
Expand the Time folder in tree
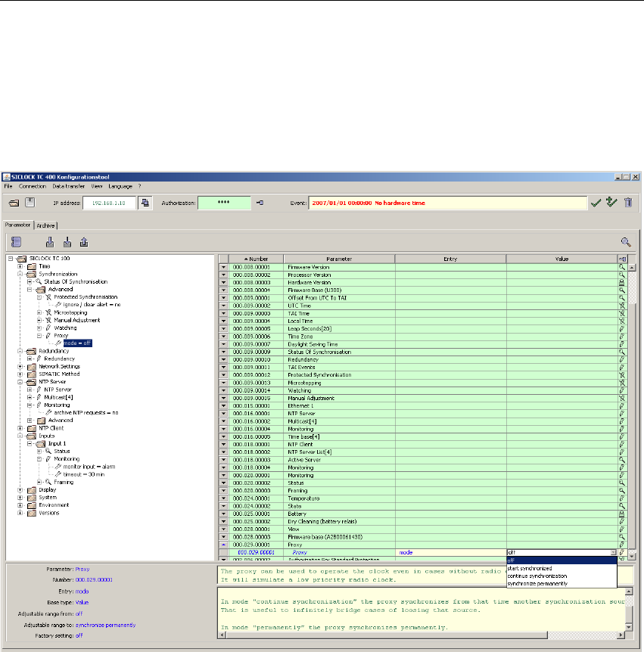coord(20,267)
